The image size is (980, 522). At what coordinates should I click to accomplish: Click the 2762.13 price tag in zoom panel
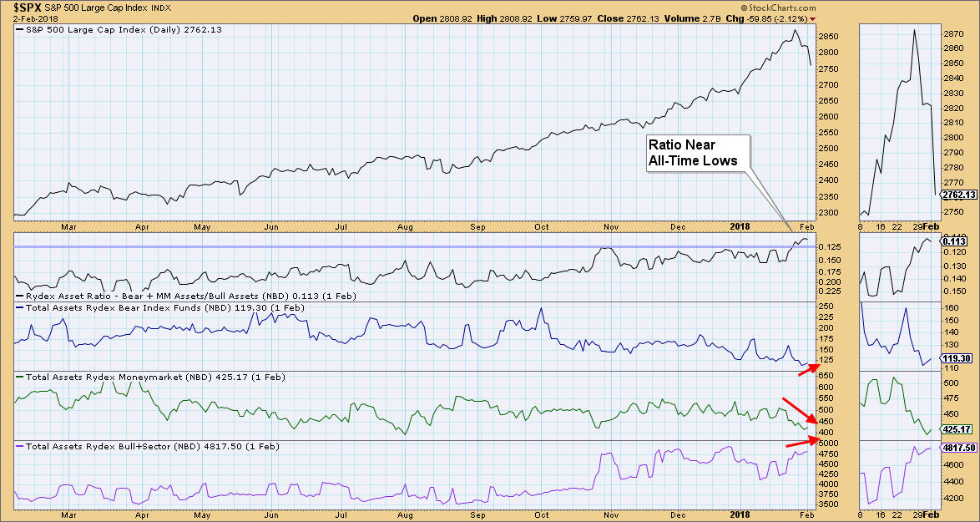959,195
